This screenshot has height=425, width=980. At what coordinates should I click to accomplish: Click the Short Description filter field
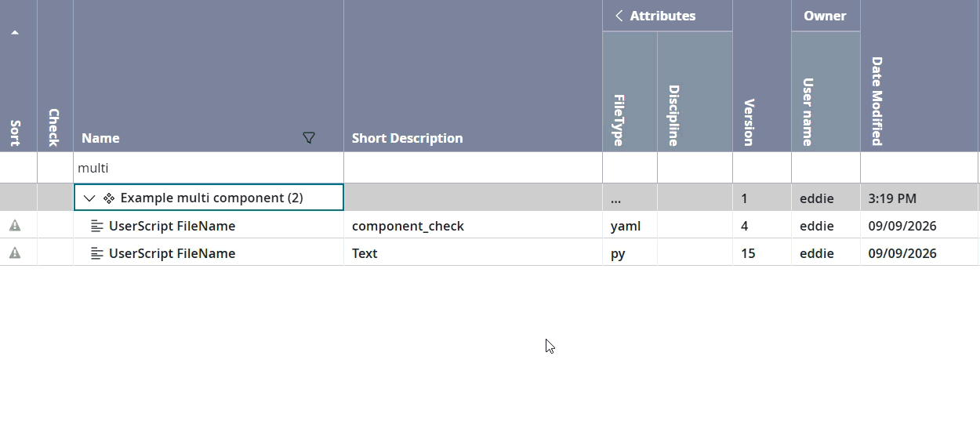coord(473,168)
